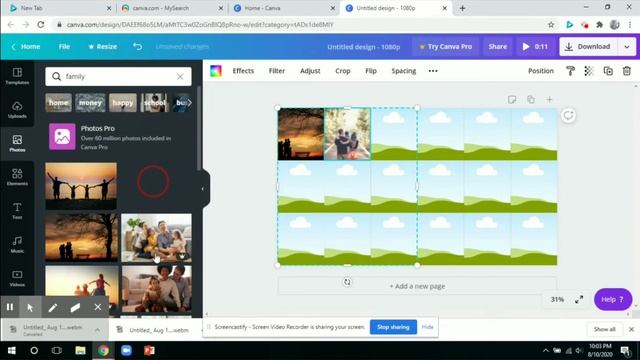Collapse the side panel arrow
Image resolution: width=640 pixels, height=360 pixels.
[x=203, y=189]
